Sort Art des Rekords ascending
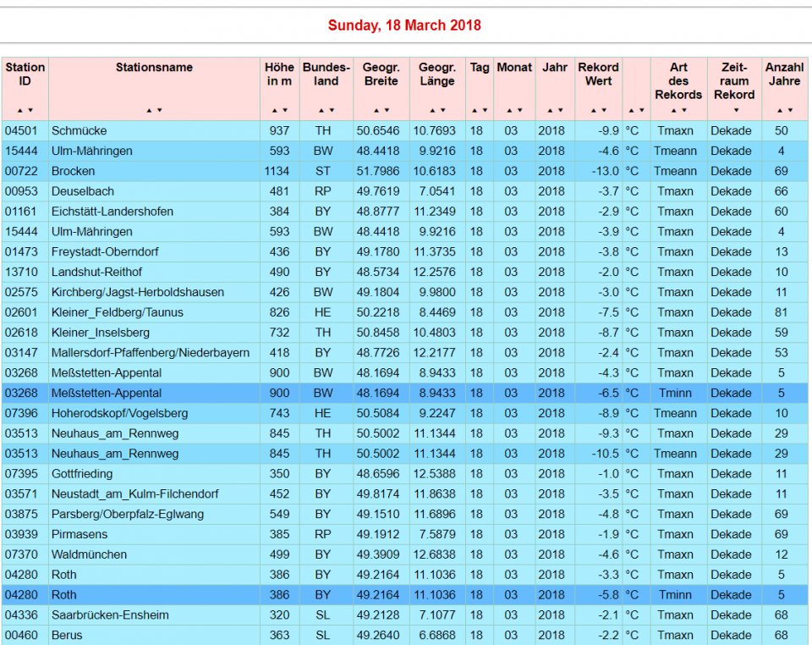Screen dimensions: 812x645 click(x=673, y=111)
